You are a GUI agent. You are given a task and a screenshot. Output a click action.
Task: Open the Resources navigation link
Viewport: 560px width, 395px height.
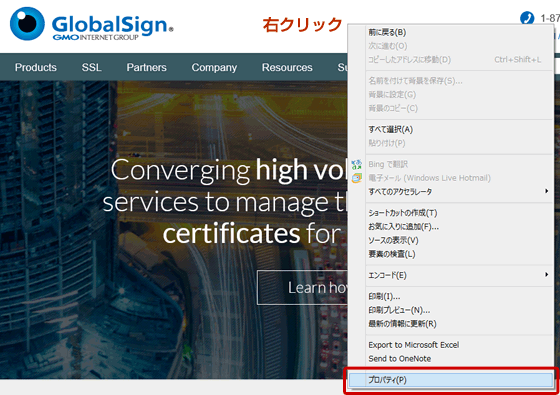(x=287, y=68)
